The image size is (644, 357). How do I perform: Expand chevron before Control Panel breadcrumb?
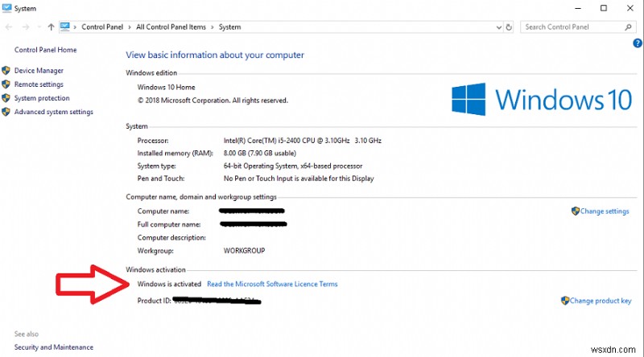[x=75, y=27]
